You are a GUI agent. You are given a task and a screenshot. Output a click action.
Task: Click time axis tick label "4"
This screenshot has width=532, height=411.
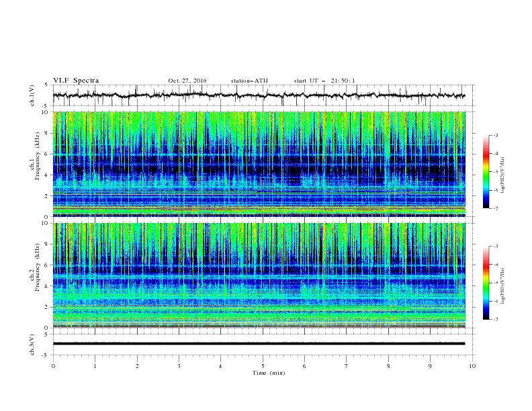pos(220,366)
